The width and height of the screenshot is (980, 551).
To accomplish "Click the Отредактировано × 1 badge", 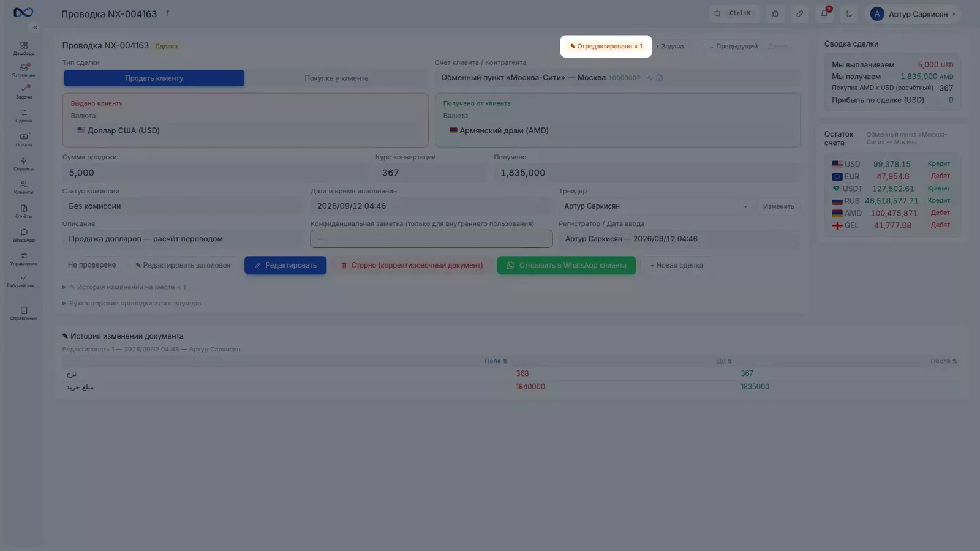I will click(606, 46).
